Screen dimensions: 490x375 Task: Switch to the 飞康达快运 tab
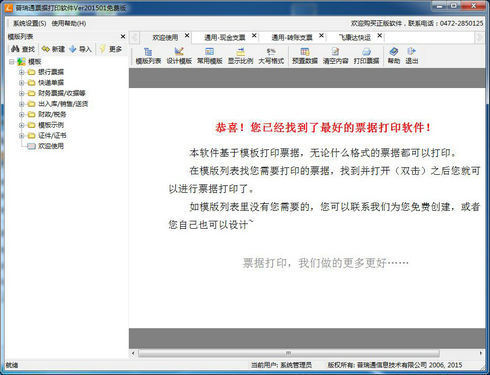(355, 37)
